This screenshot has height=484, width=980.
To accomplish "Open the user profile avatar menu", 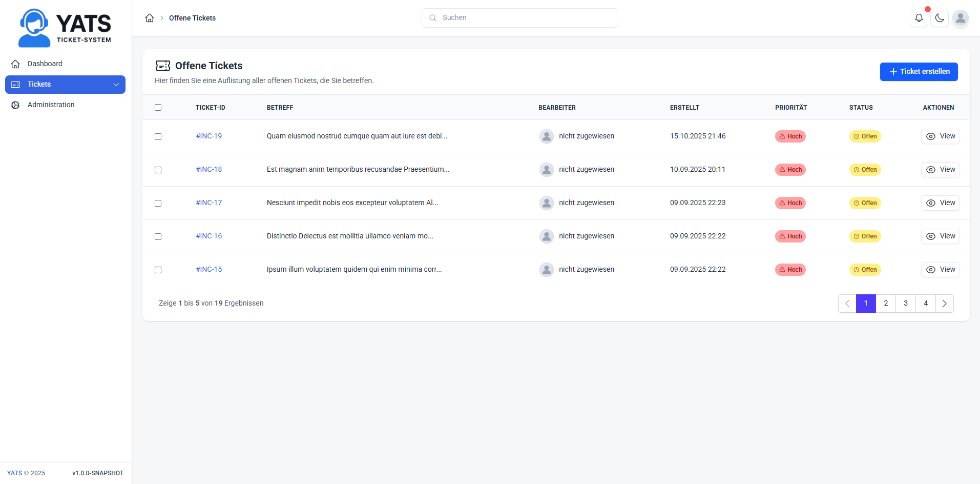I will click(961, 19).
